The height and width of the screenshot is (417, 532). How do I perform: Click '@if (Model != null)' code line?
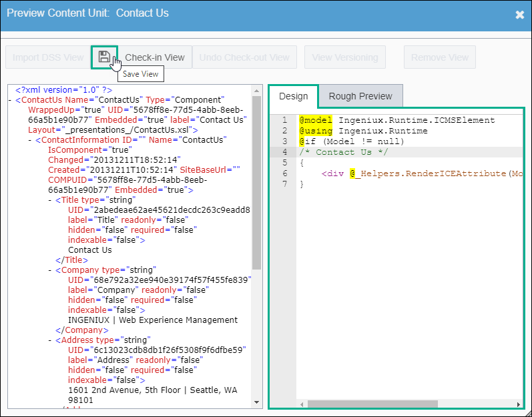[x=352, y=141]
